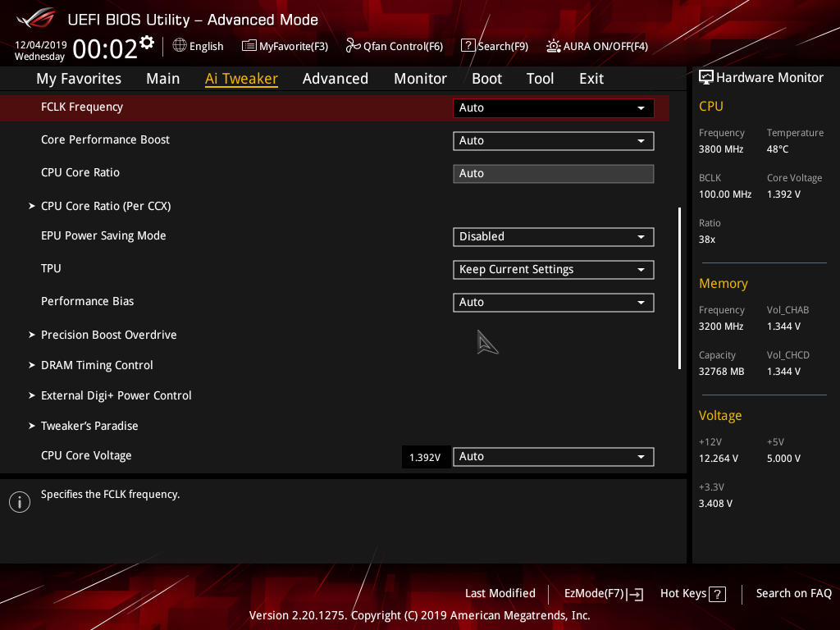Viewport: 840px width, 630px height.
Task: Click MyFavorite(F3) text label
Action: tap(294, 47)
